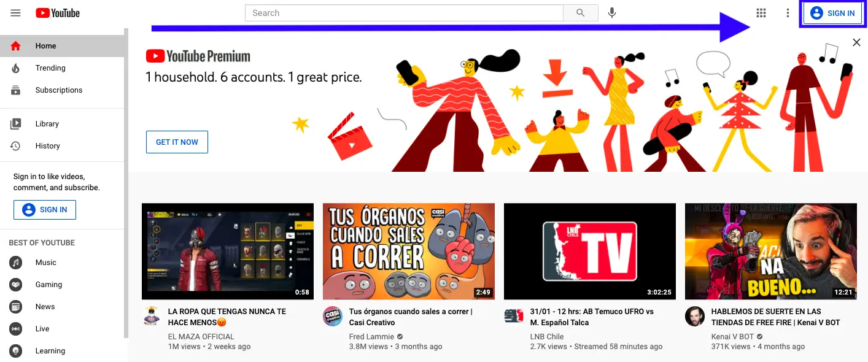Open the Library label
Screen dimensions: 868x362
[47, 124]
